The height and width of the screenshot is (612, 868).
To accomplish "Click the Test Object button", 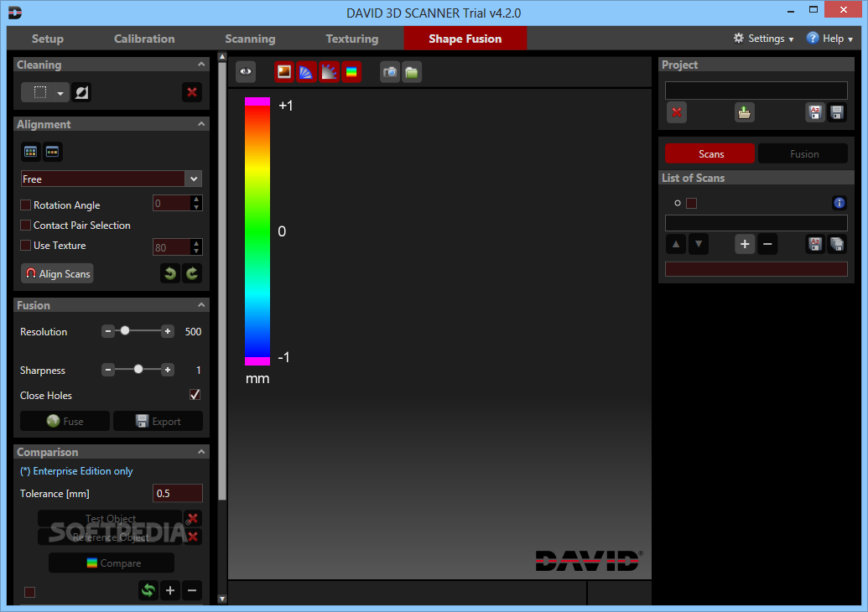I will 110,518.
